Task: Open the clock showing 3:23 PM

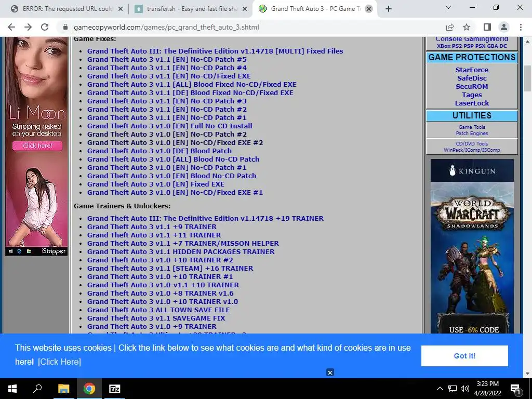Action: [487, 389]
